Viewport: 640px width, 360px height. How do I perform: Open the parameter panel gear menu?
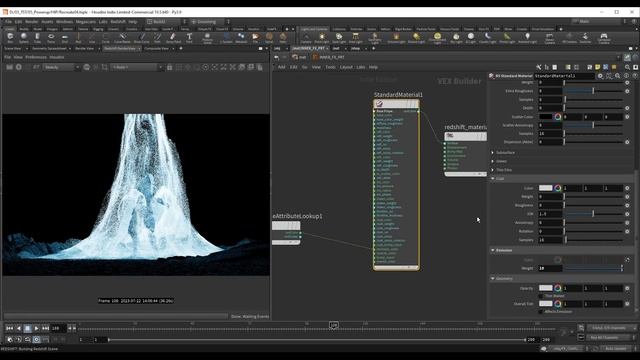(600, 76)
